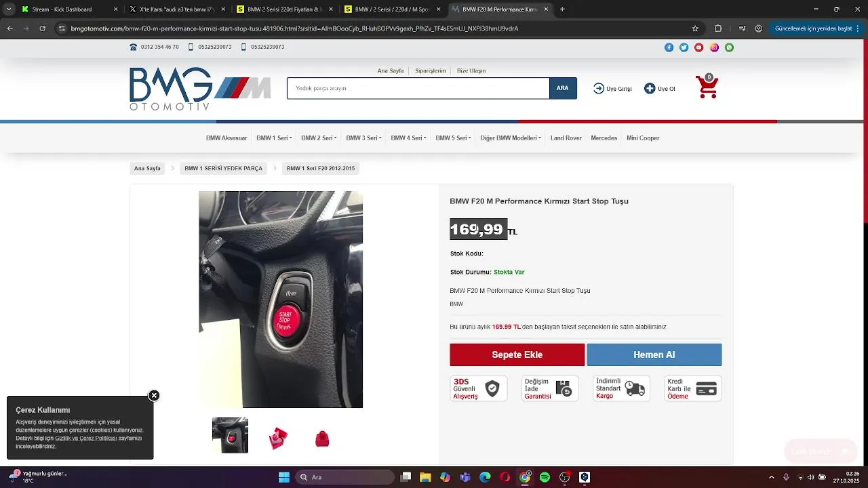Add product with Sepete Ekle button
The width and height of the screenshot is (868, 488).
coord(517,354)
